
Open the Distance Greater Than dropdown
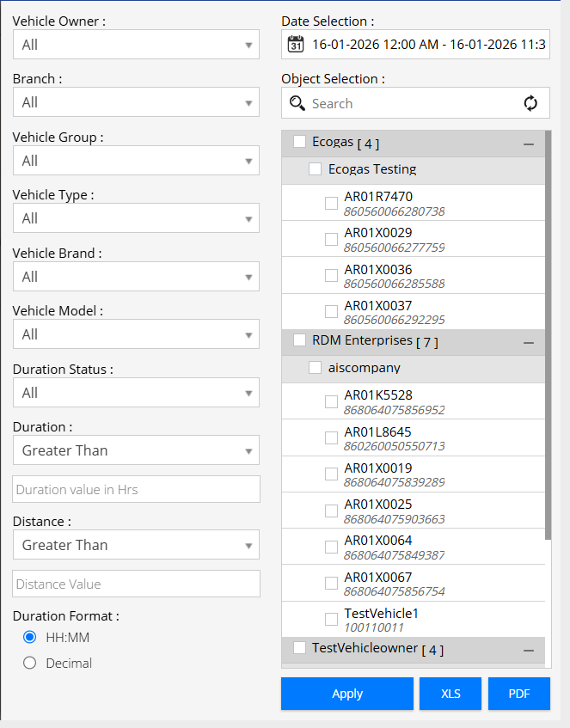(x=136, y=545)
